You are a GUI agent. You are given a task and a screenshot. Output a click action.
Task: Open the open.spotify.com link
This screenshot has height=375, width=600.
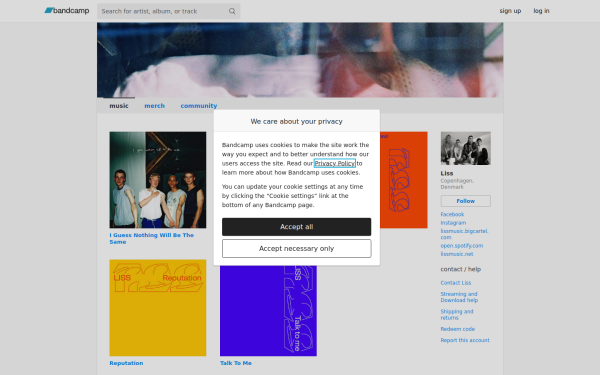pyautogui.click(x=461, y=246)
